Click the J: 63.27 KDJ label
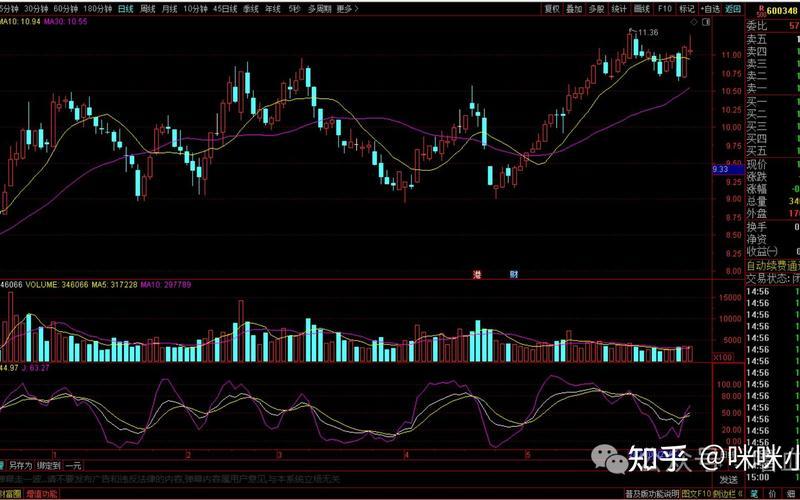 click(x=35, y=367)
